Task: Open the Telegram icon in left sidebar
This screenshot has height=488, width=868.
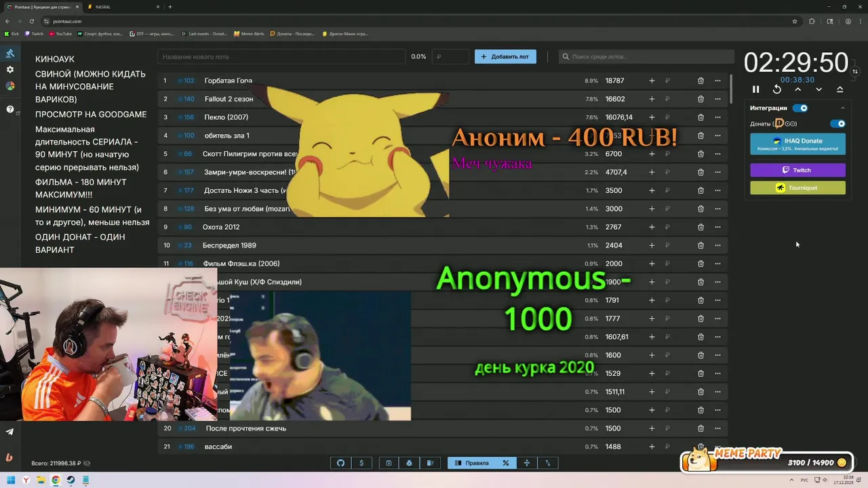Action: (9, 432)
